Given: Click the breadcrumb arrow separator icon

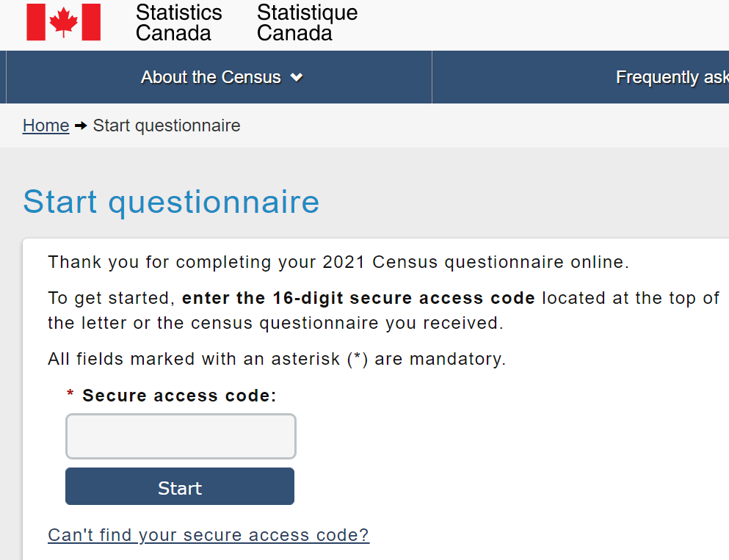Looking at the screenshot, I should click(81, 126).
